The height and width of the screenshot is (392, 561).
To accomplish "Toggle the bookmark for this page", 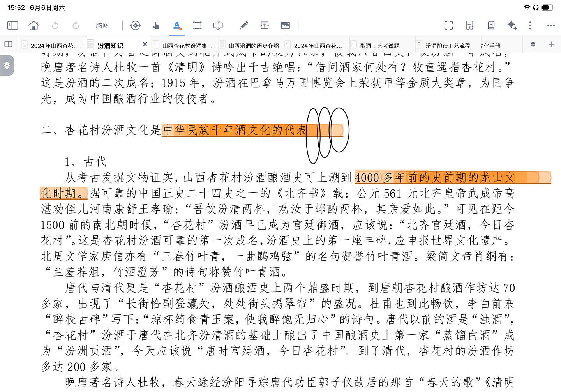I will pos(491,26).
